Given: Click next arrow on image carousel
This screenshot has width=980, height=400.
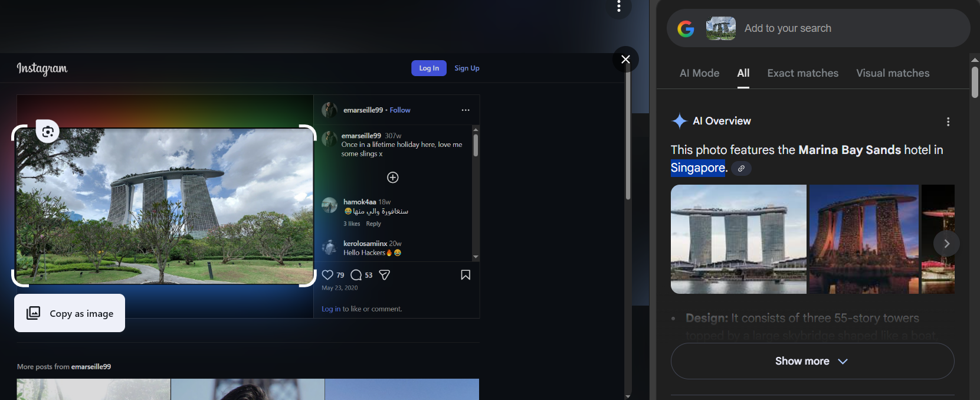Looking at the screenshot, I should click(946, 244).
